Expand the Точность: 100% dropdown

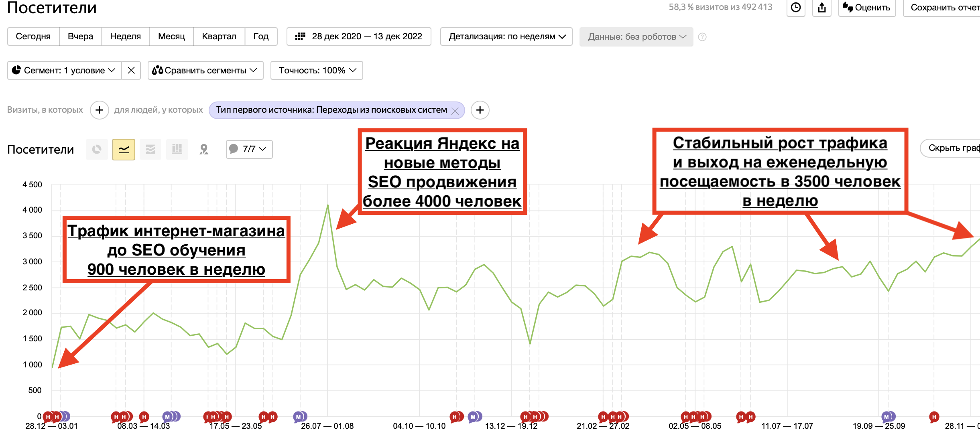pyautogui.click(x=317, y=71)
